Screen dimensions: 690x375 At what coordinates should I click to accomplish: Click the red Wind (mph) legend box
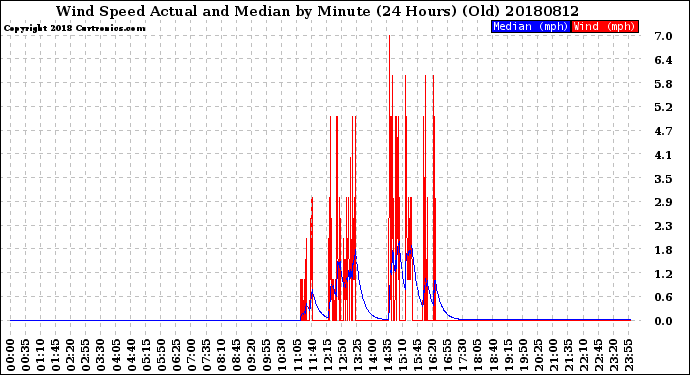tap(605, 26)
